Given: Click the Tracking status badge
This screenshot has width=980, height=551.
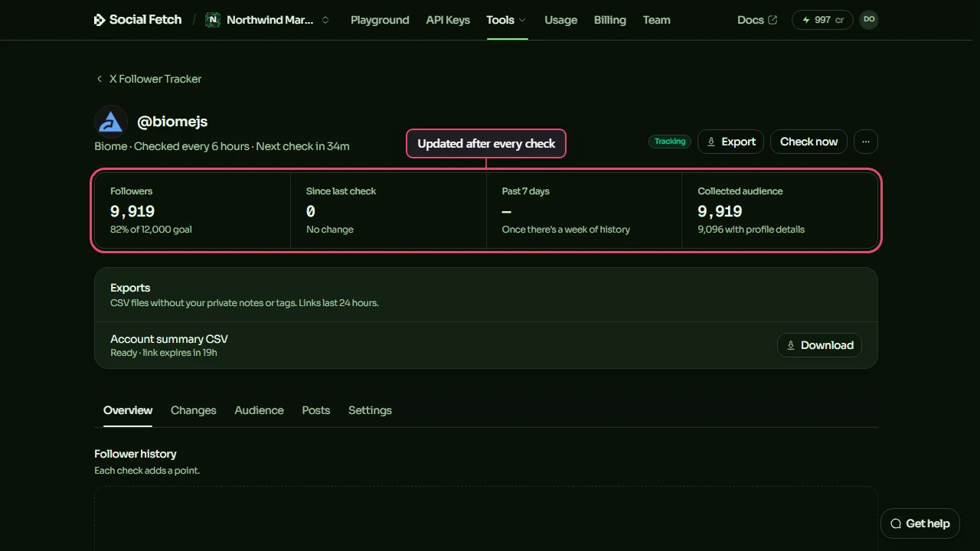Looking at the screenshot, I should coord(670,142).
